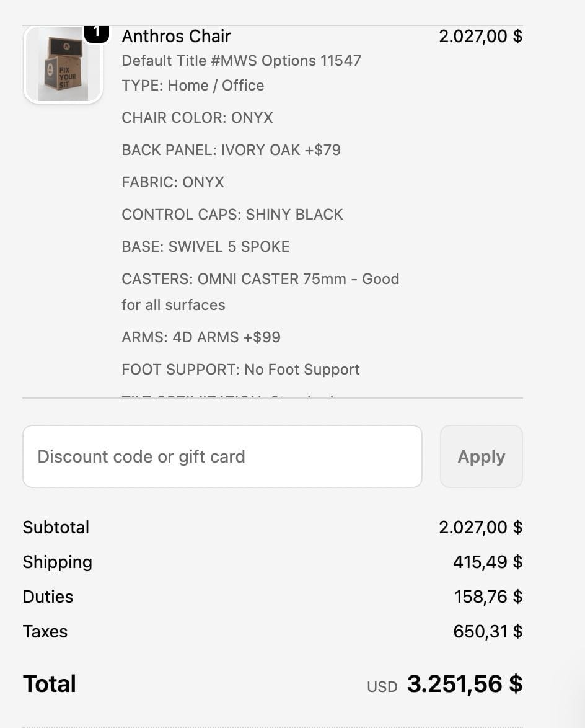Select the Default Title #MWS Options line
The height and width of the screenshot is (728, 585).
pos(241,61)
